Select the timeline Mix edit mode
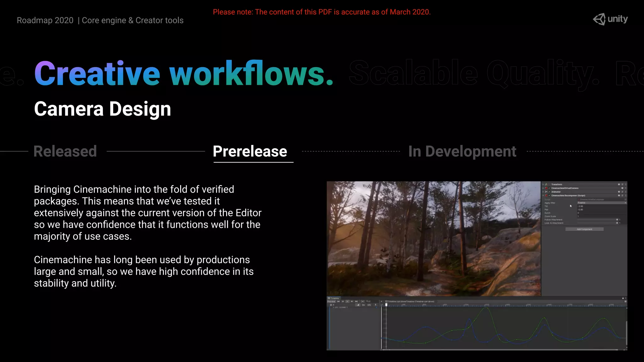644x362 pixels. pos(358,305)
